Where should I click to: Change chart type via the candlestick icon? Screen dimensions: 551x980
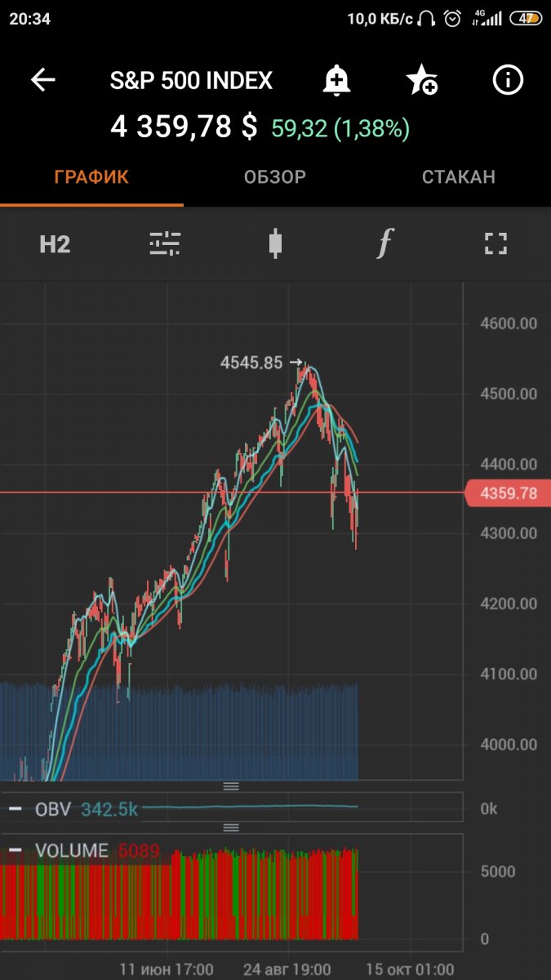pyautogui.click(x=275, y=243)
